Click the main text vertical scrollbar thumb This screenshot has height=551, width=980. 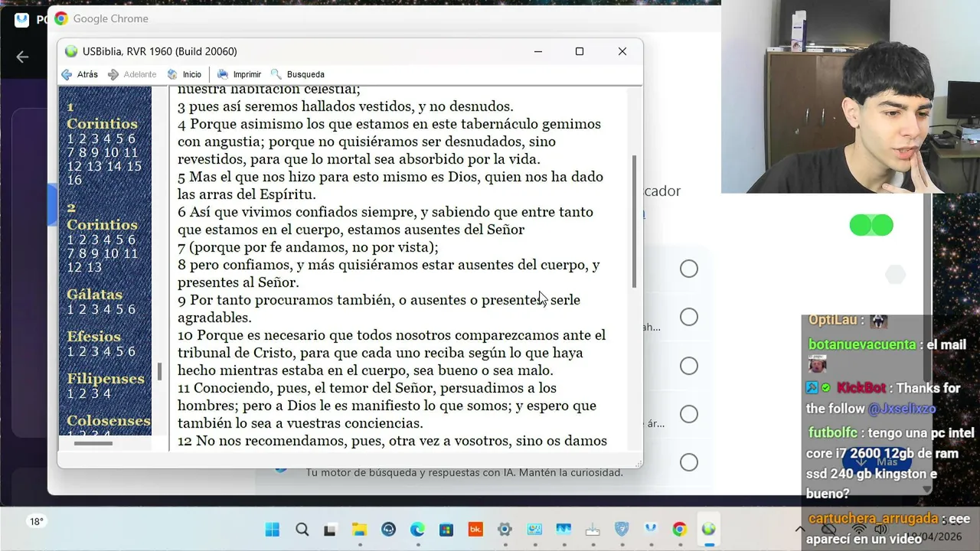634,222
